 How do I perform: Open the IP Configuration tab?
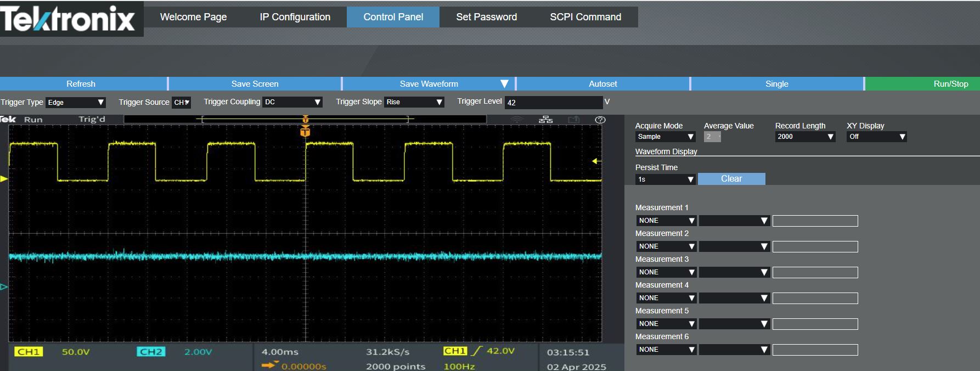(x=295, y=17)
